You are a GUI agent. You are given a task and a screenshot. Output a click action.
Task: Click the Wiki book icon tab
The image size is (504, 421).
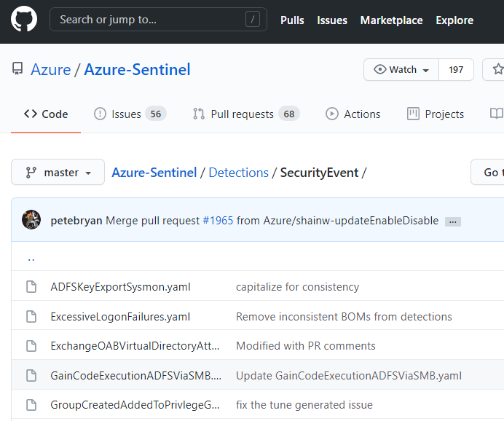pos(497,114)
